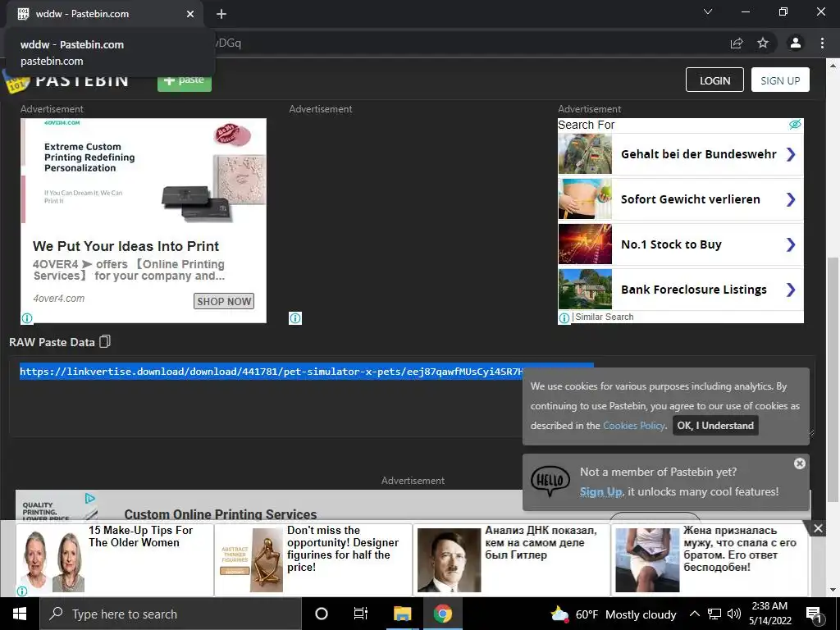Screen dimensions: 840x630
Task: Open a new browser tab
Action: [x=221, y=14]
